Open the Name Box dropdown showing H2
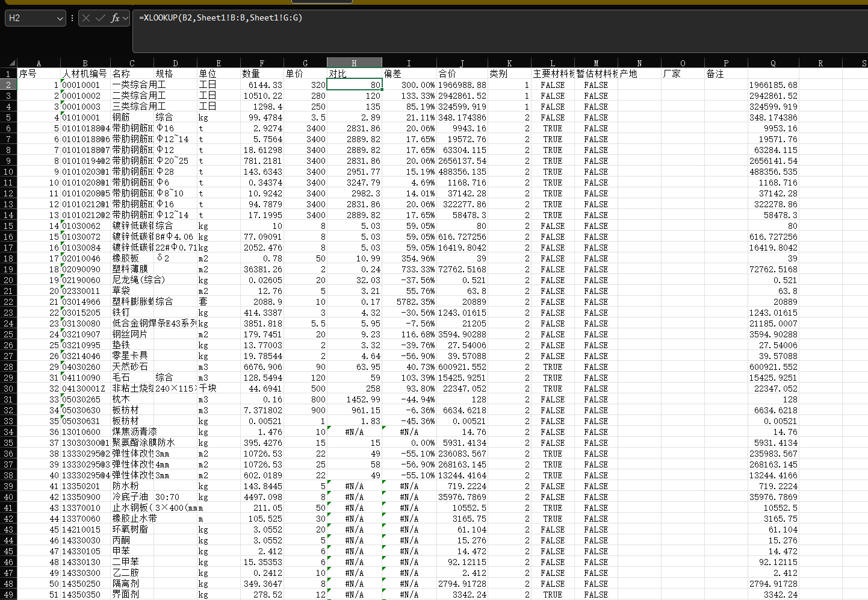Image resolution: width=868 pixels, height=600 pixels. pyautogui.click(x=60, y=19)
